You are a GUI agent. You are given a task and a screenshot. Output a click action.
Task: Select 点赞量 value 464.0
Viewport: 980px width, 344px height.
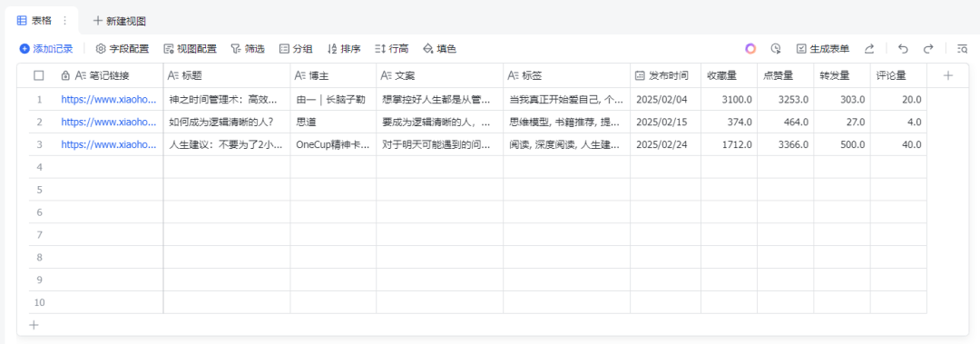tap(785, 122)
